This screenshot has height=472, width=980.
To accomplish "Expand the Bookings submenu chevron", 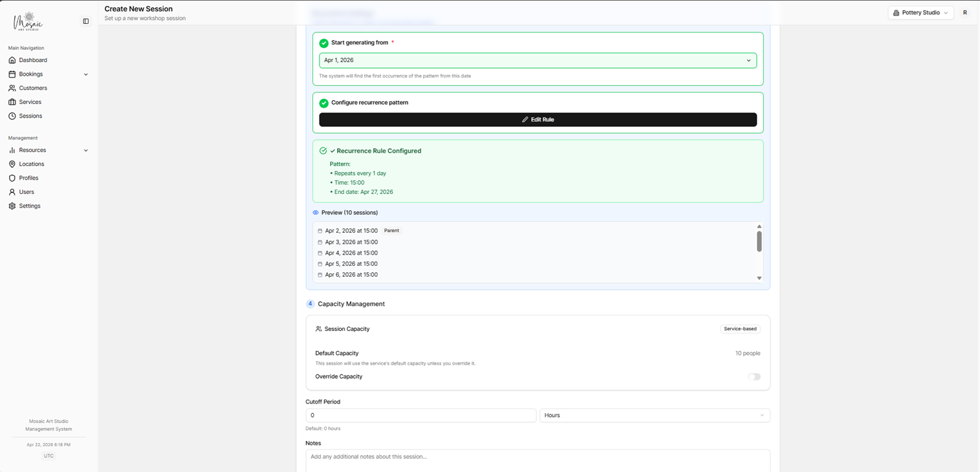I will pos(85,74).
